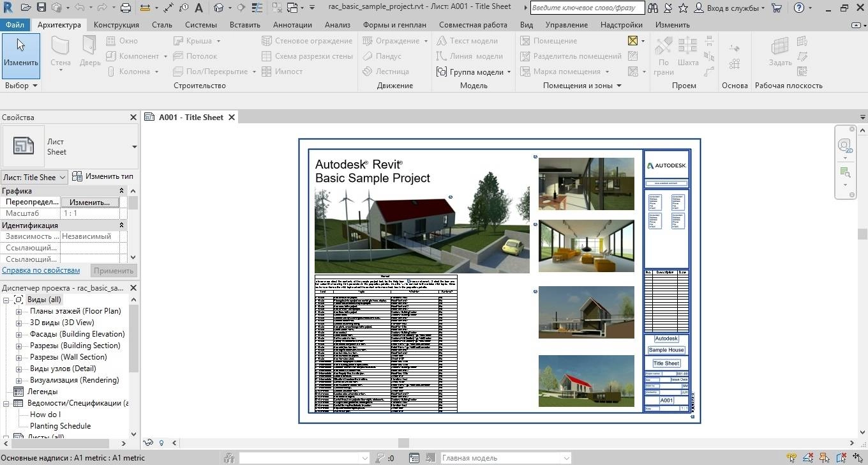Select the Tag by Category tool
Viewport: 868px width, 465px height.
click(184, 8)
